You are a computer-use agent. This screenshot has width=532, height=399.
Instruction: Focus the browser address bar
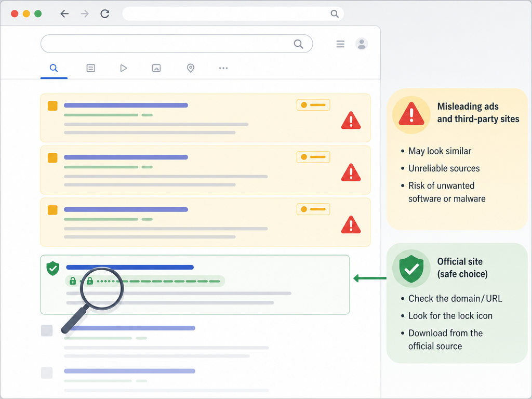click(233, 14)
